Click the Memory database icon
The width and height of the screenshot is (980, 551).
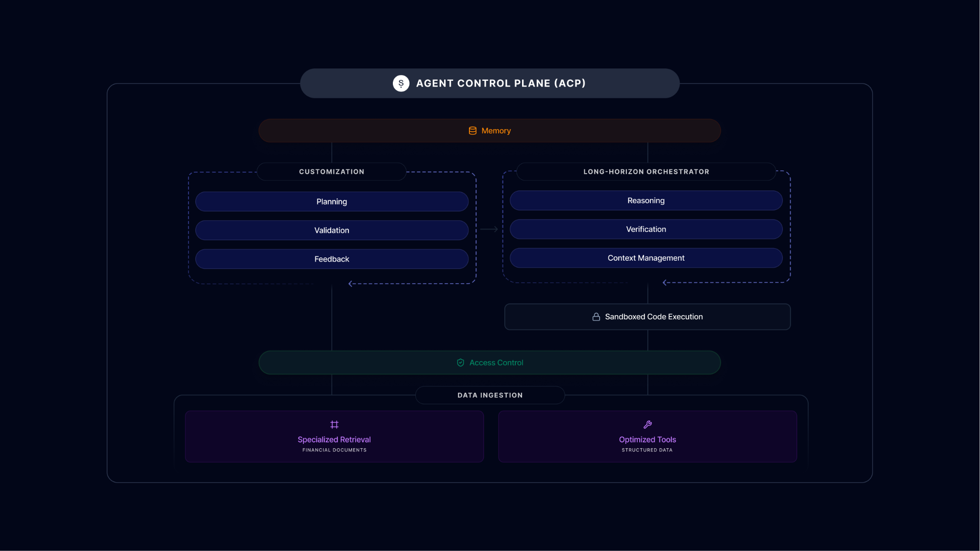472,131
